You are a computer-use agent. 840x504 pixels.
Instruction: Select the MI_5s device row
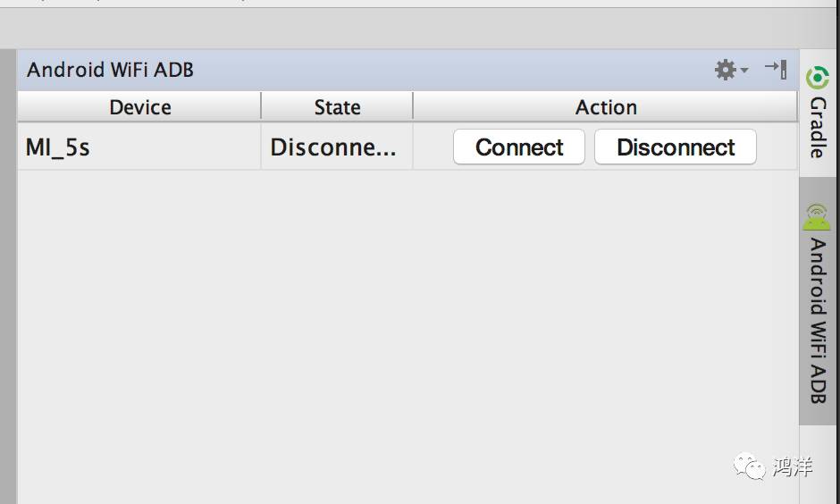(407, 147)
